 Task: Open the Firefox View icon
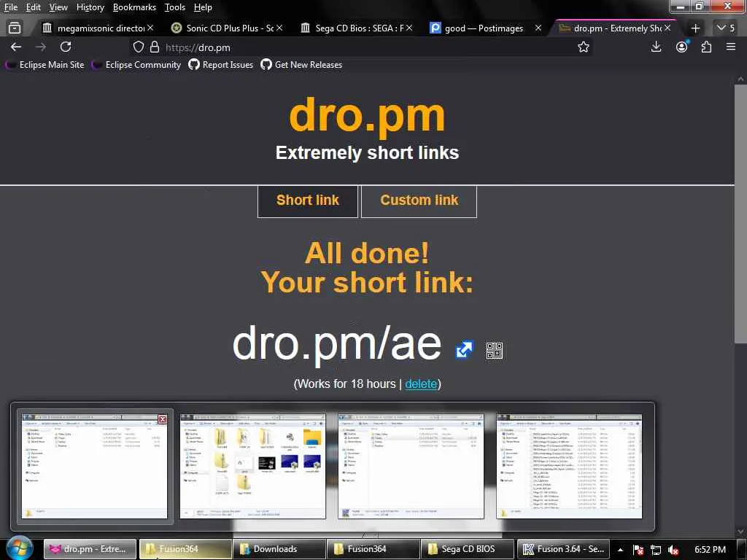point(15,28)
